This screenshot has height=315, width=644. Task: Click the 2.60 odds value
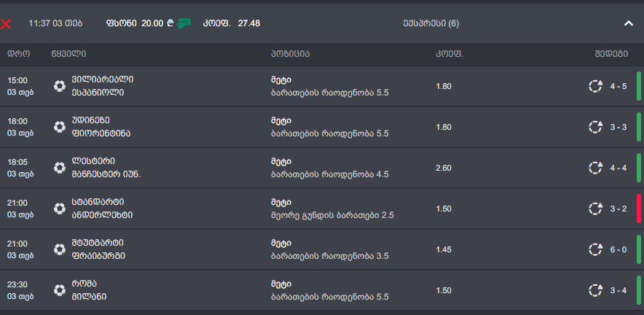pyautogui.click(x=444, y=168)
